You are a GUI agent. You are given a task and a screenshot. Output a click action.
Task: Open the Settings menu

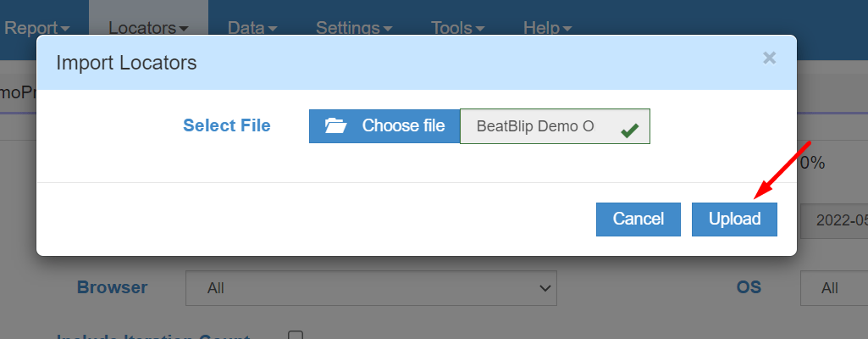click(353, 28)
